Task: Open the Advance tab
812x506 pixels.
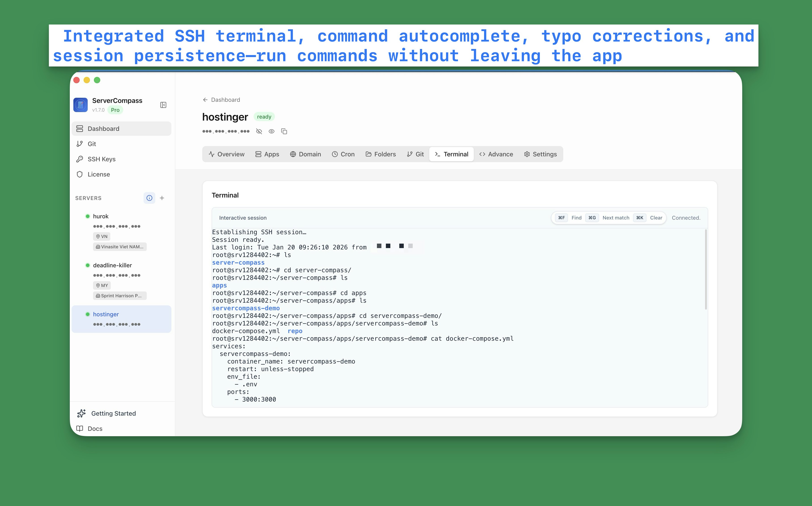Action: click(x=496, y=154)
